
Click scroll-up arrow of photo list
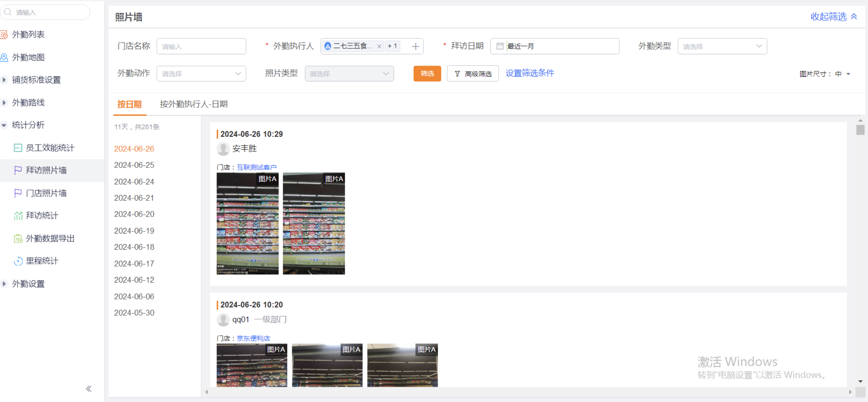(x=860, y=121)
